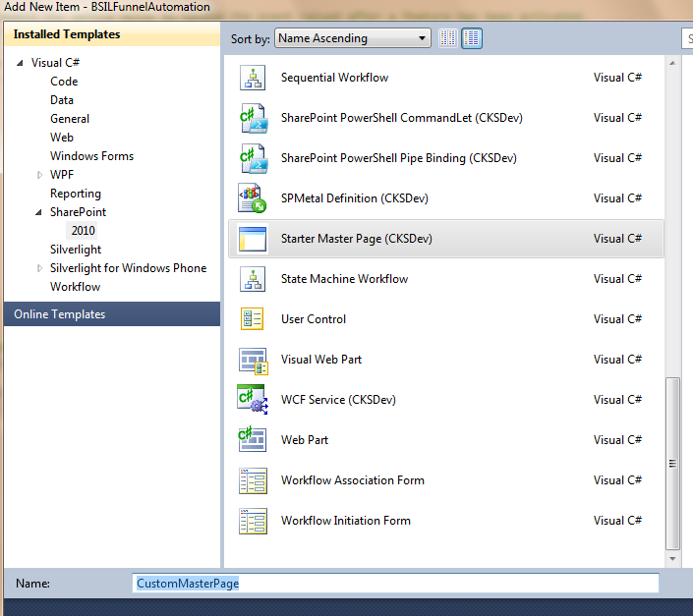Click the Web Part template icon

253,439
